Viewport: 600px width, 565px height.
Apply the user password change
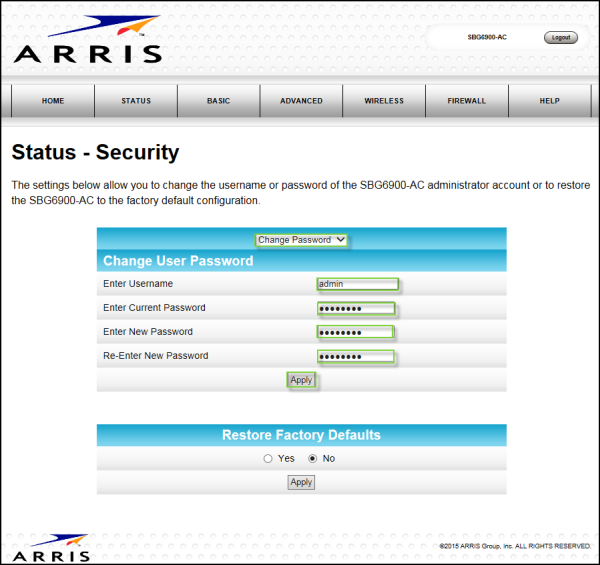pos(301,380)
